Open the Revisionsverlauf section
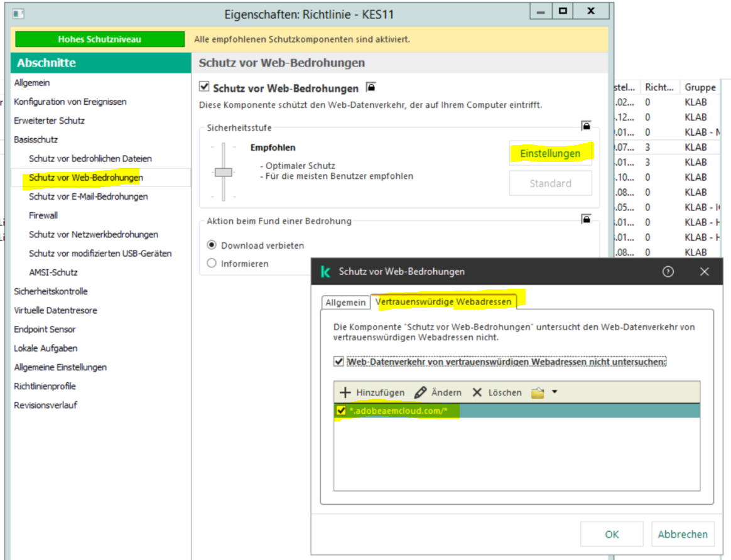This screenshot has height=560, width=731. point(46,406)
